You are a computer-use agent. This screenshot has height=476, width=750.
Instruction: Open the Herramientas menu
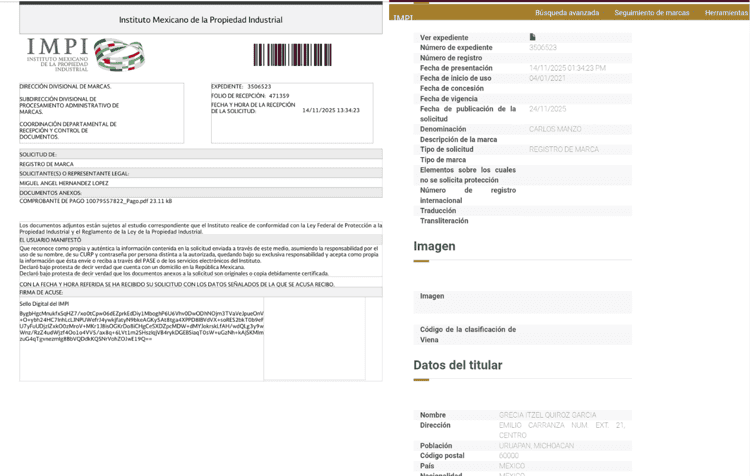(725, 13)
